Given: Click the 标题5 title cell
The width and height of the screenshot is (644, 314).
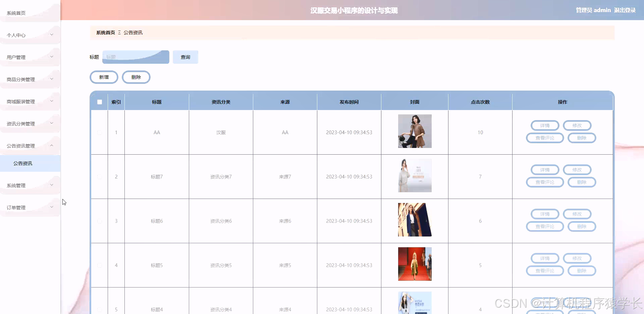Looking at the screenshot, I should point(157,265).
